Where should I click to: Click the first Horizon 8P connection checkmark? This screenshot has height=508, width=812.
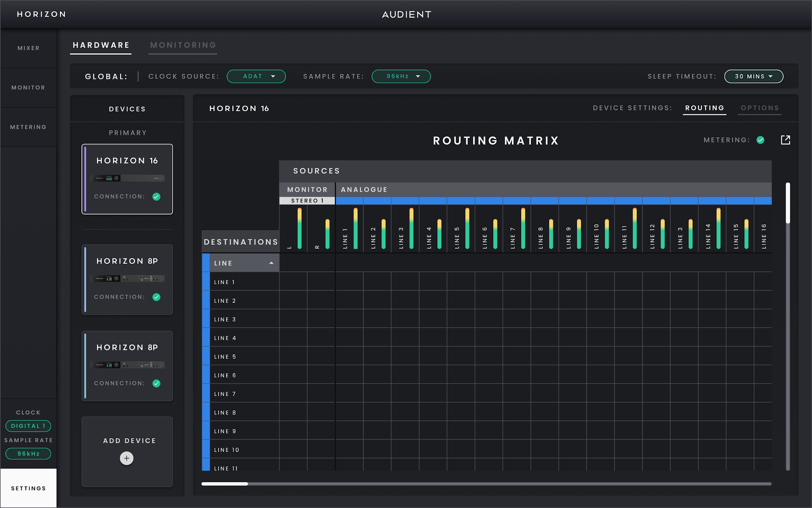point(157,297)
